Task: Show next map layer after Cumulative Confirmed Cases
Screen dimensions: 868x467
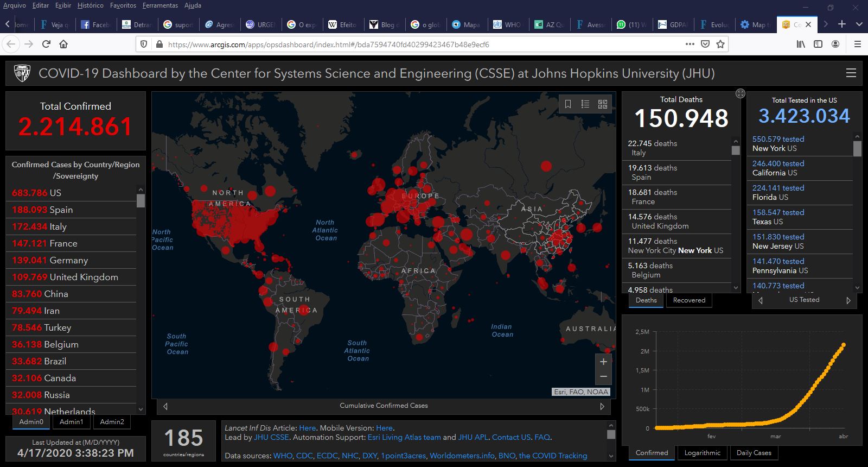Action: pos(602,406)
